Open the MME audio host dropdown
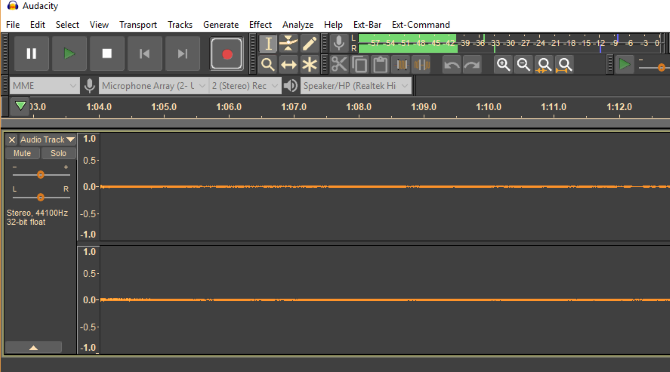 point(44,86)
